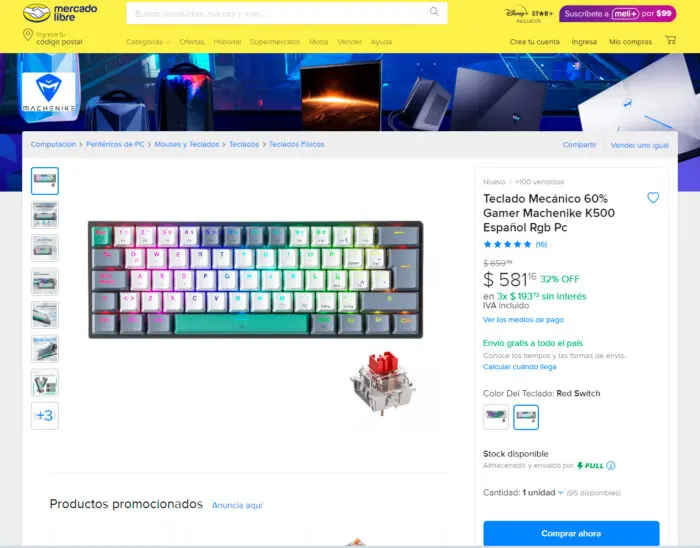Image resolution: width=700 pixels, height=548 pixels.
Task: Open the Full shipping info icon
Action: tap(611, 465)
